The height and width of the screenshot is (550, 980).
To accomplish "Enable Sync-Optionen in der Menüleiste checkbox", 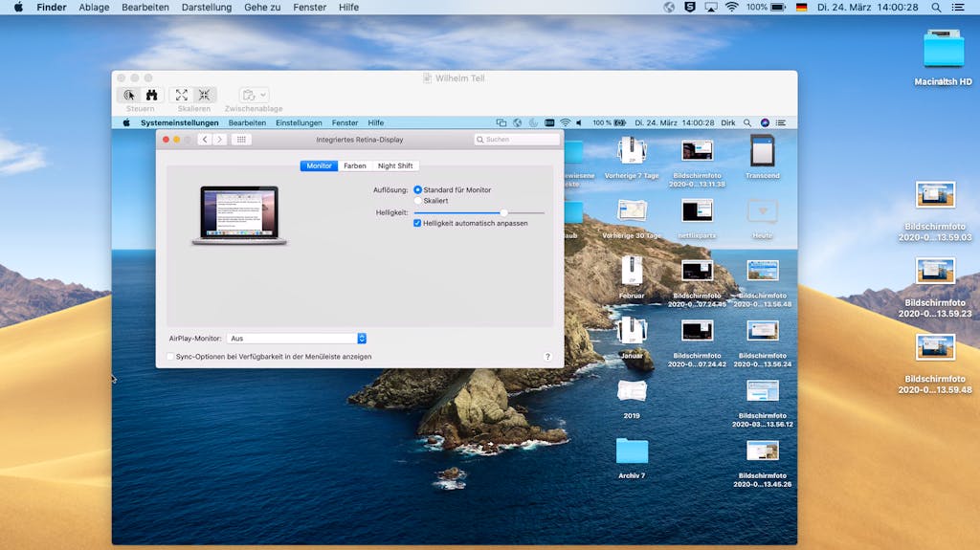I will point(170,356).
